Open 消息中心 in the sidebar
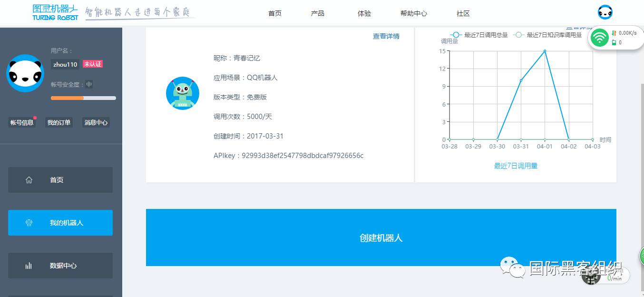644x297 pixels. tap(96, 122)
